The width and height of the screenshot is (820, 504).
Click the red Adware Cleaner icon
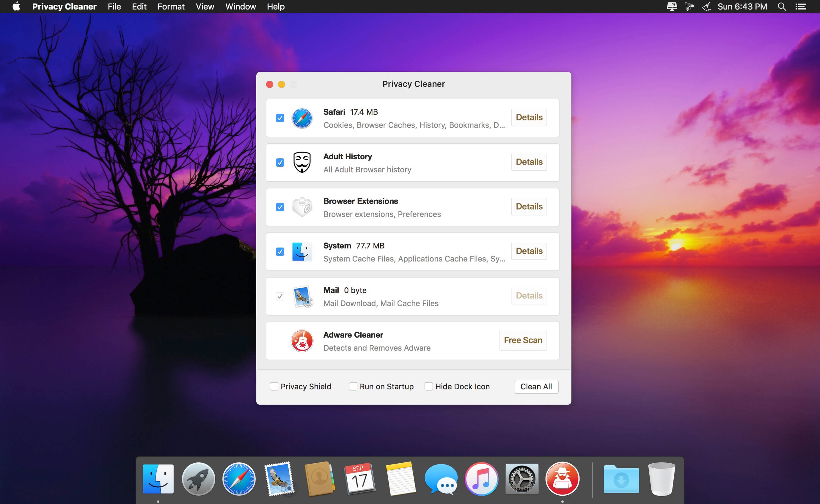coord(302,341)
